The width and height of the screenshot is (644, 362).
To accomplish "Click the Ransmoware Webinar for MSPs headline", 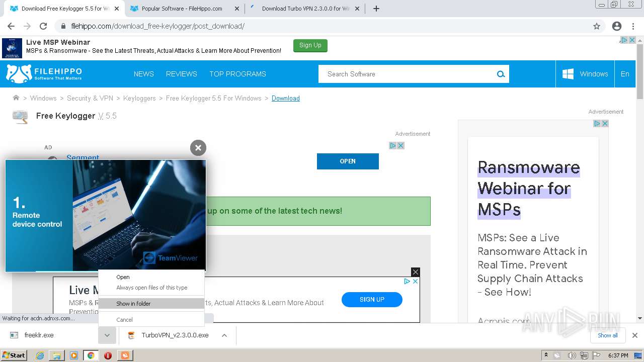I will click(528, 188).
